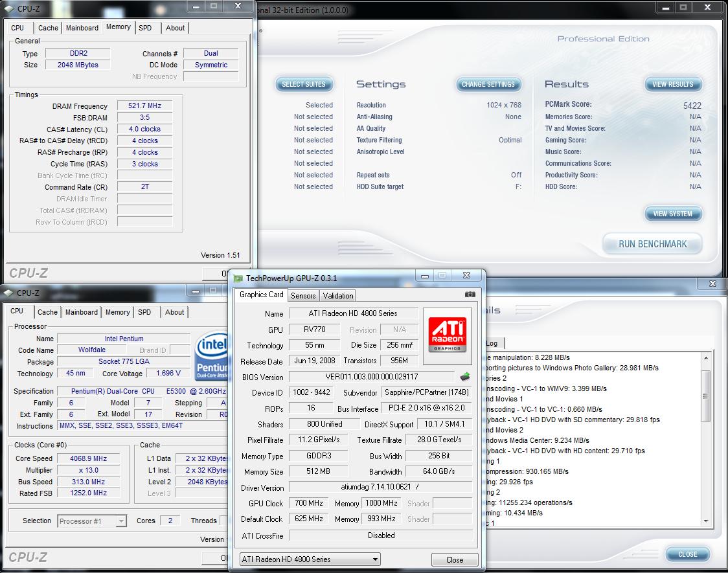728x573 pixels.
Task: Click the CHANGE SETTINGS button
Action: coord(488,84)
